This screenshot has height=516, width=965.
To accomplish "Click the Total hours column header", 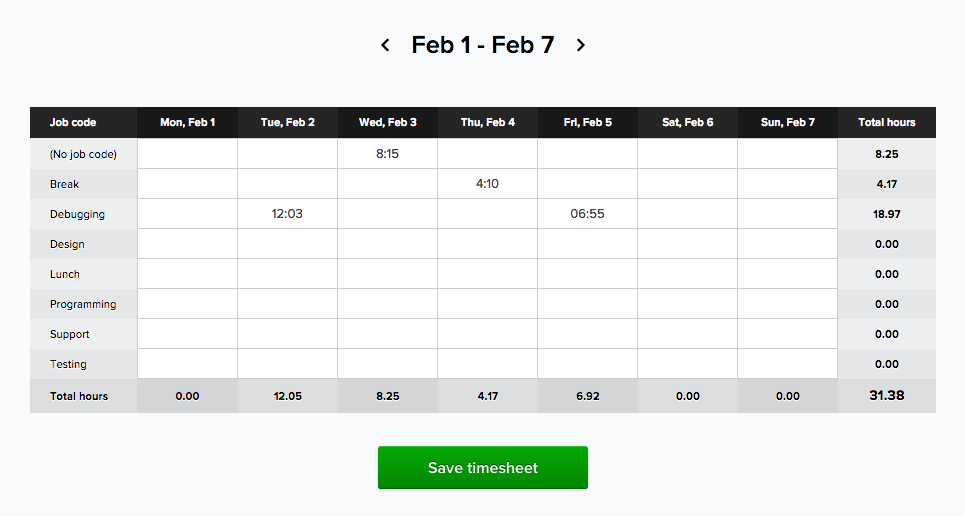I will (x=886, y=122).
